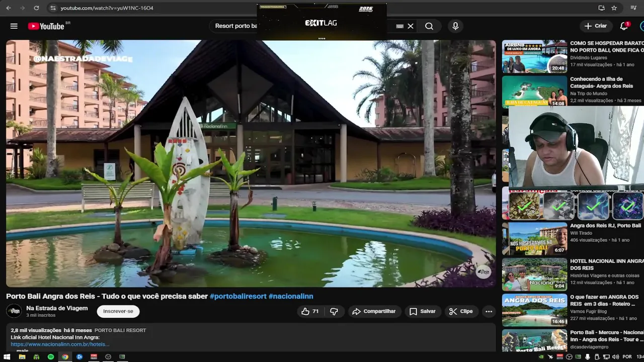
Task: Reload the page with the refresh icon
Action: 36,8
